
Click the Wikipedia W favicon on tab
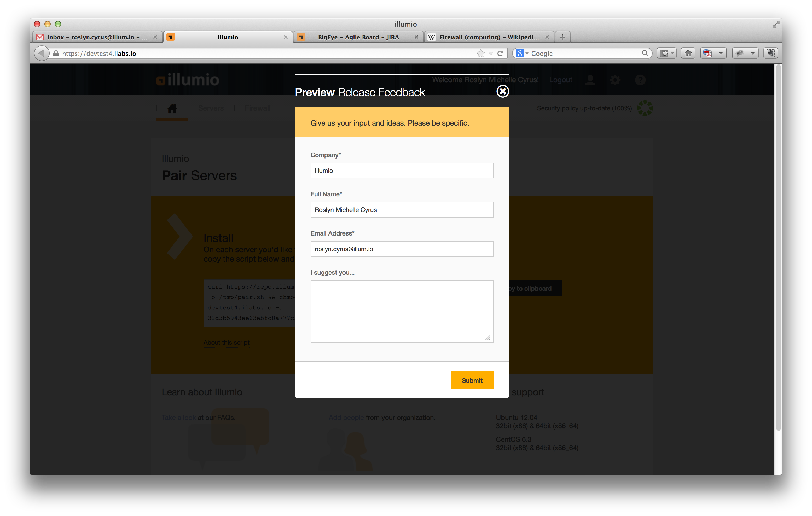(431, 37)
